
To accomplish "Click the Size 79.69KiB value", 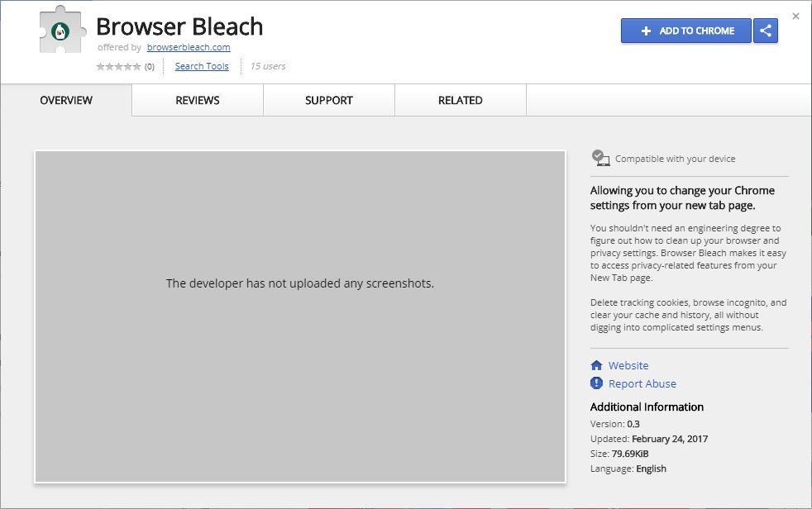I will 630,454.
